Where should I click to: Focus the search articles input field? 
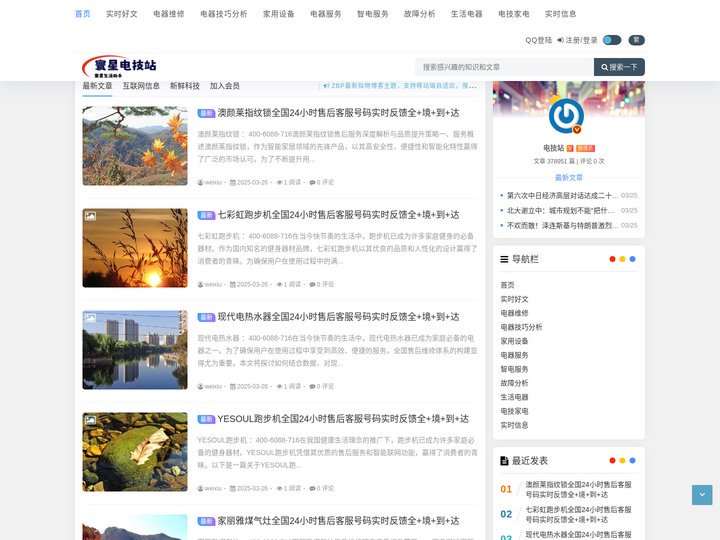click(x=504, y=67)
